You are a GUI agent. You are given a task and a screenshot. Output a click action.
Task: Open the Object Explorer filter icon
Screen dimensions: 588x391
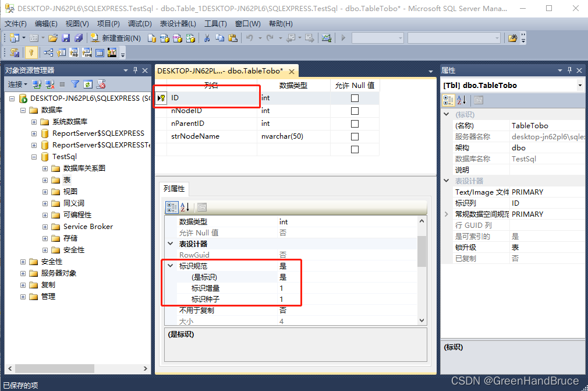pos(75,84)
